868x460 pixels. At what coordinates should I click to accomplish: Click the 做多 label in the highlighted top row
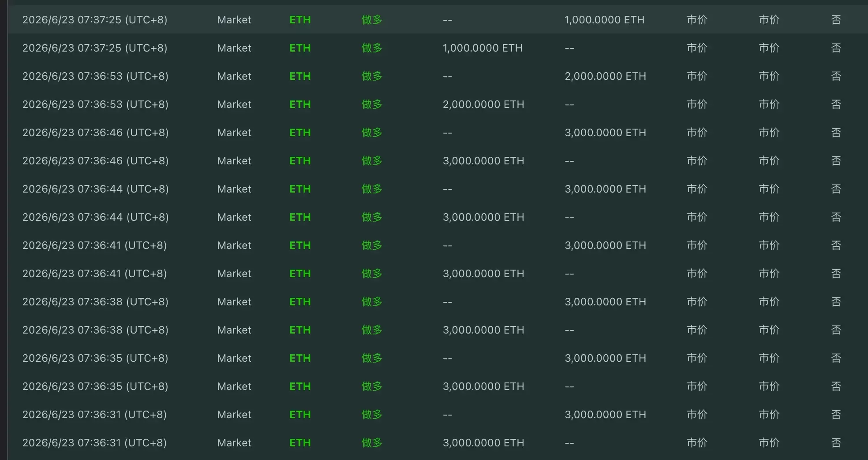click(372, 20)
